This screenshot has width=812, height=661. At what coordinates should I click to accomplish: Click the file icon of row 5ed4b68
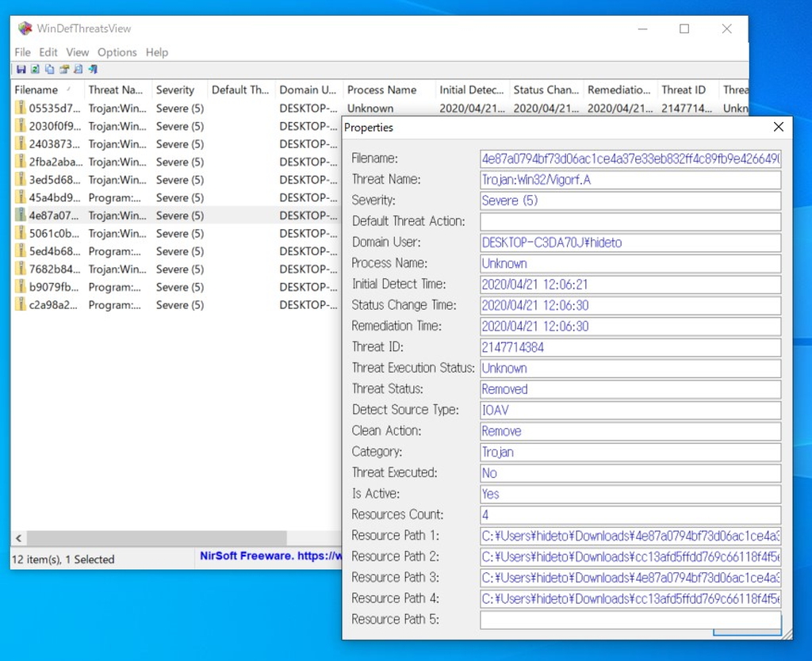tap(20, 251)
